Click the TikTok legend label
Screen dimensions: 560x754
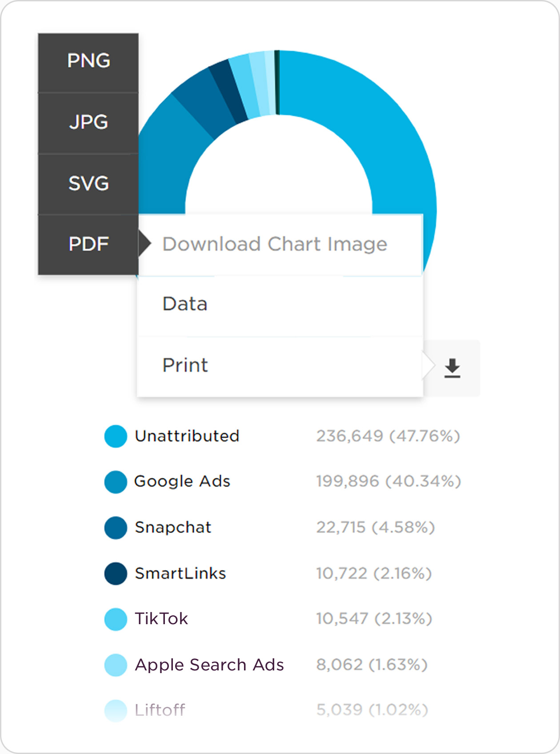click(x=161, y=619)
